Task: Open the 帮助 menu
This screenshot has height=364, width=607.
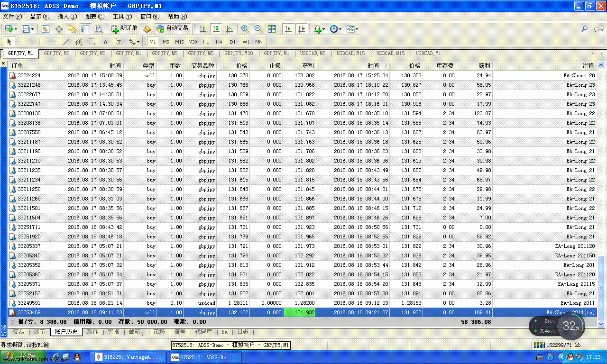Action: tap(177, 16)
